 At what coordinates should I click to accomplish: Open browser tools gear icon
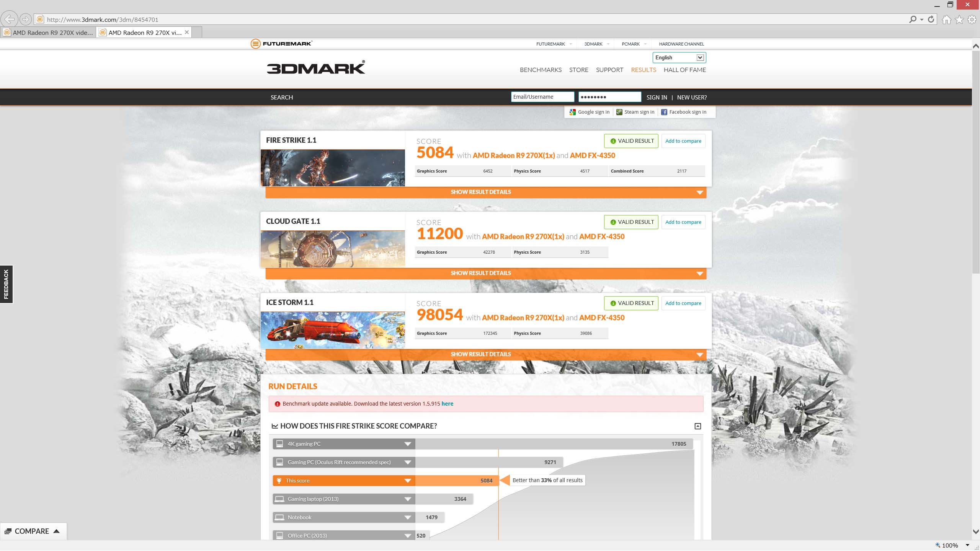pyautogui.click(x=972, y=20)
